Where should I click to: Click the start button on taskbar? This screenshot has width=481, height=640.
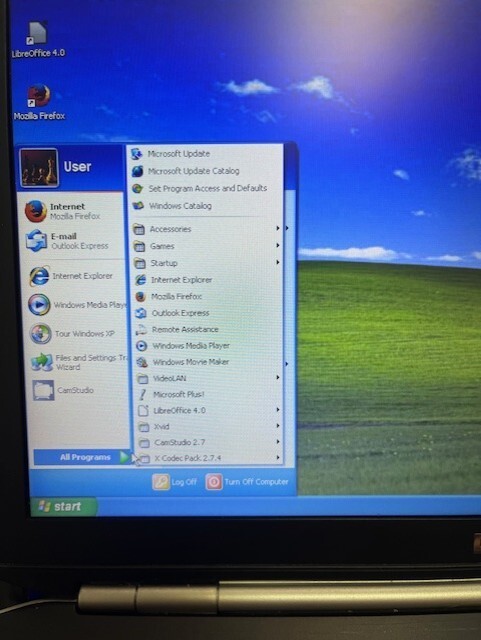(63, 507)
